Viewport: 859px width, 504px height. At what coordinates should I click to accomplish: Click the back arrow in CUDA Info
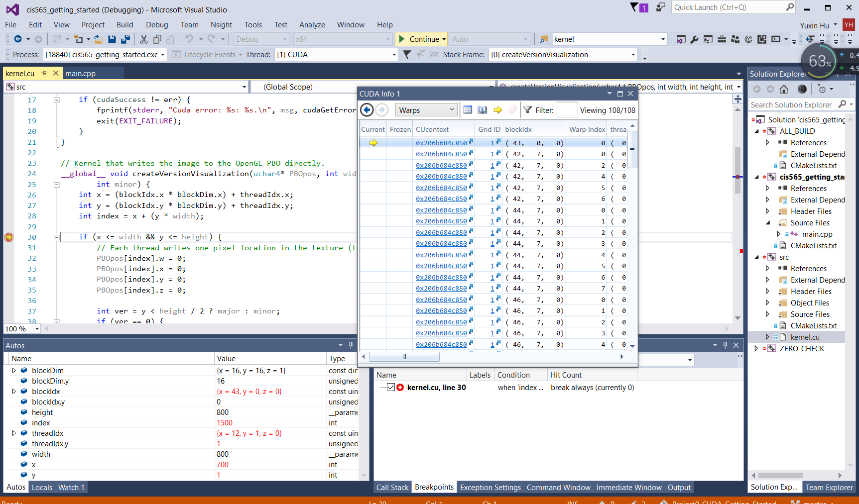367,110
